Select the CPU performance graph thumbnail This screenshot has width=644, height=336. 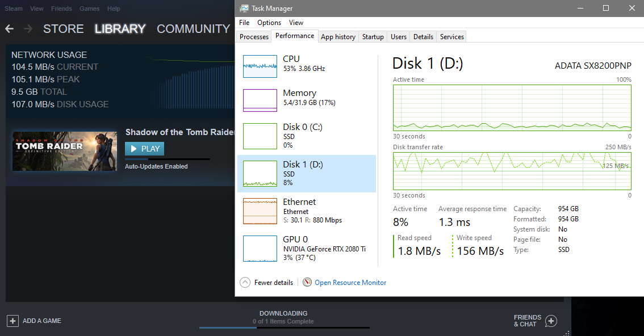coord(260,66)
